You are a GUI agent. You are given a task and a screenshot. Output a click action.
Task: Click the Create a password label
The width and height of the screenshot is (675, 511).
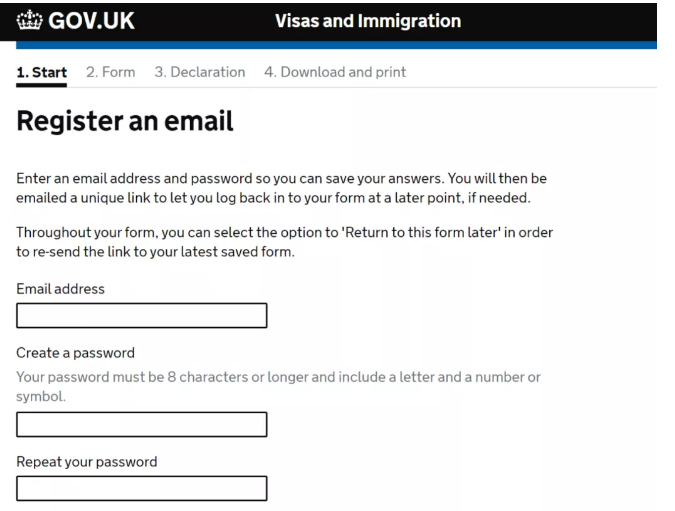pyautogui.click(x=75, y=353)
